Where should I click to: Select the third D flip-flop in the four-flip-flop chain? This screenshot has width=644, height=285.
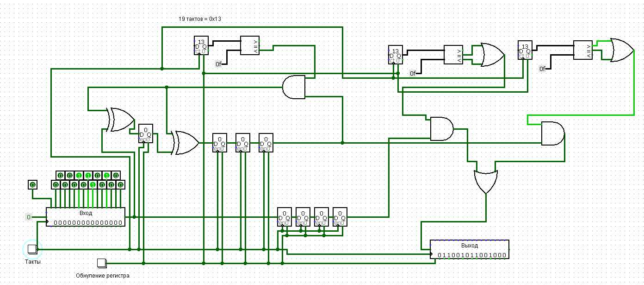click(x=322, y=217)
